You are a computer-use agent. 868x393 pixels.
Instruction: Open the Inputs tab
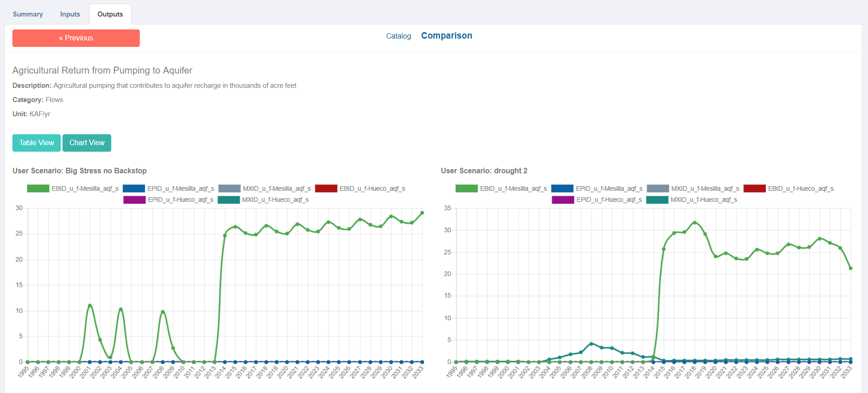(x=70, y=14)
